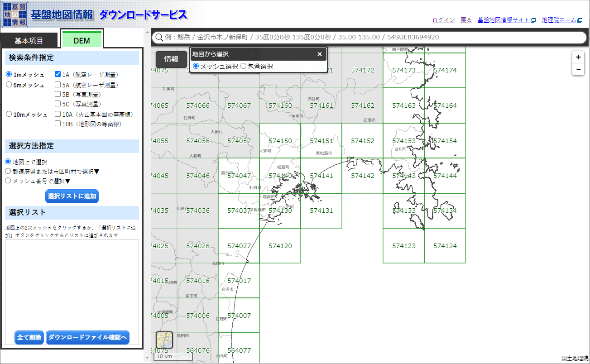Open the ログイン link
Image resolution: width=590 pixels, height=364 pixels.
coord(443,20)
